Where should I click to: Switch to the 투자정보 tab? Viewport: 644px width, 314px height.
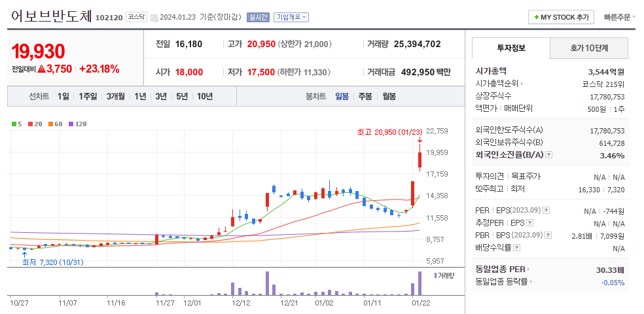[511, 48]
